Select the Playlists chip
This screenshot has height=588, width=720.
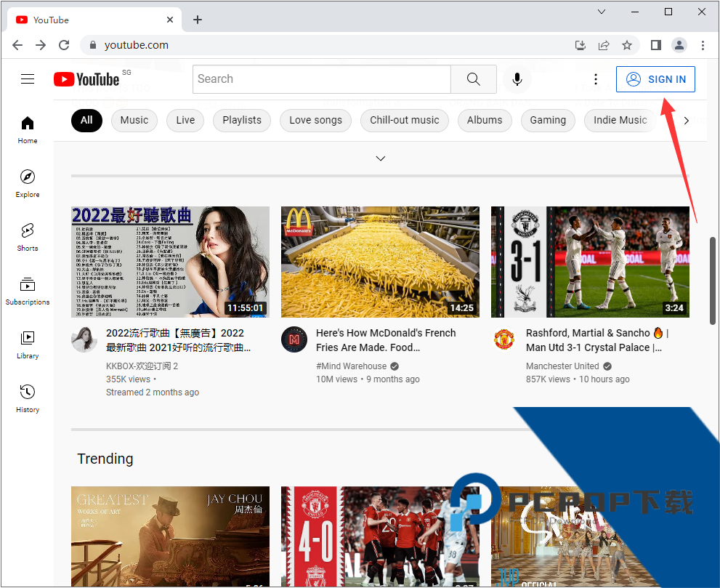[241, 121]
